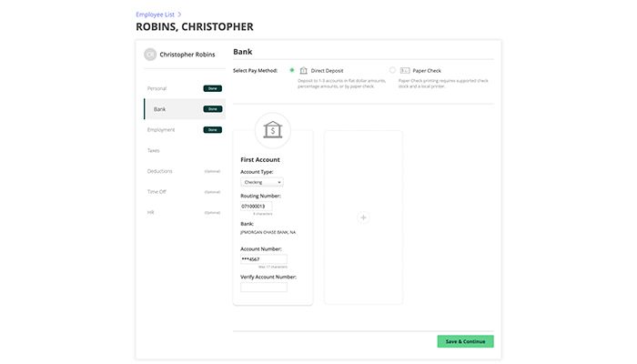Select the Direct Deposit radio button

292,70
